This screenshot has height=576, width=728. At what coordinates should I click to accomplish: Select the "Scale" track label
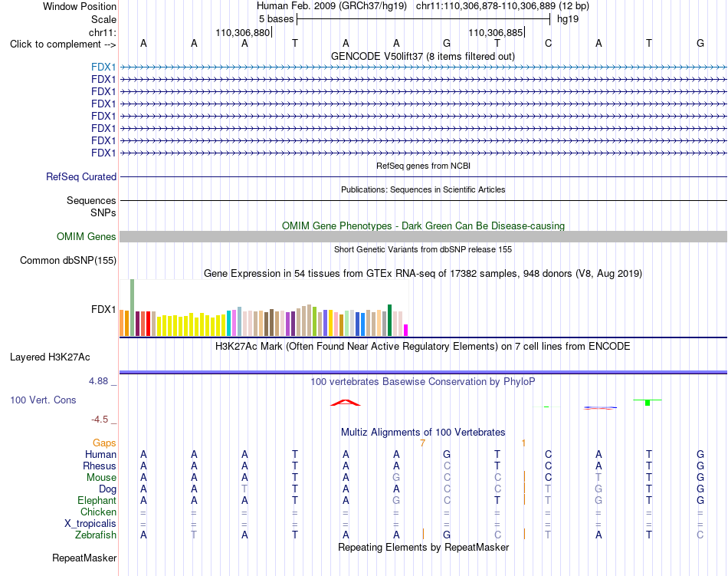point(103,19)
